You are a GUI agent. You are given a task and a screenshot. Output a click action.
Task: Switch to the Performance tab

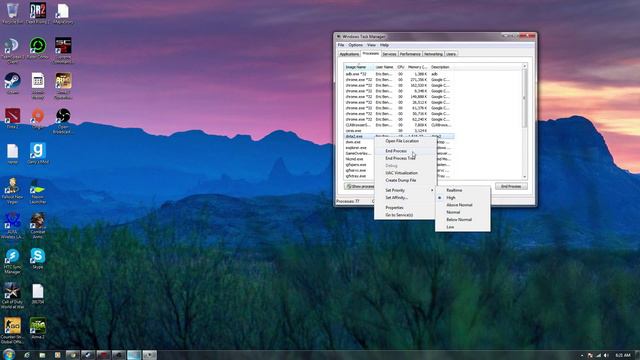coord(410,54)
